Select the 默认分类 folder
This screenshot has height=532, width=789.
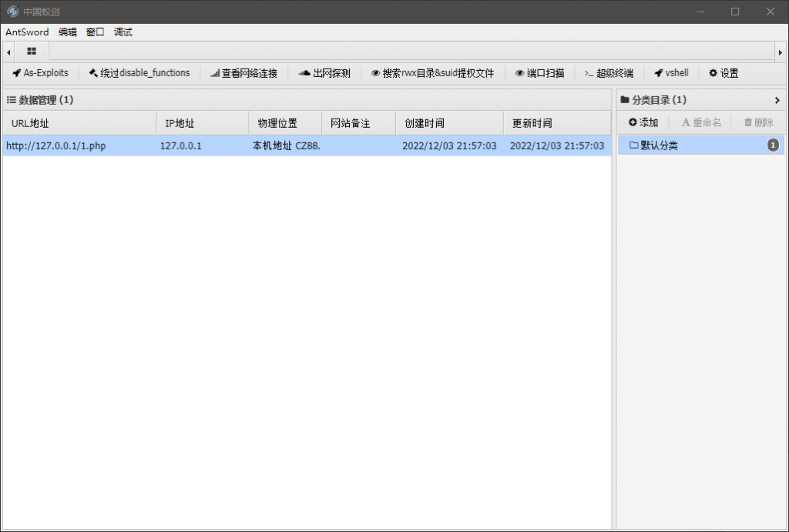point(700,146)
